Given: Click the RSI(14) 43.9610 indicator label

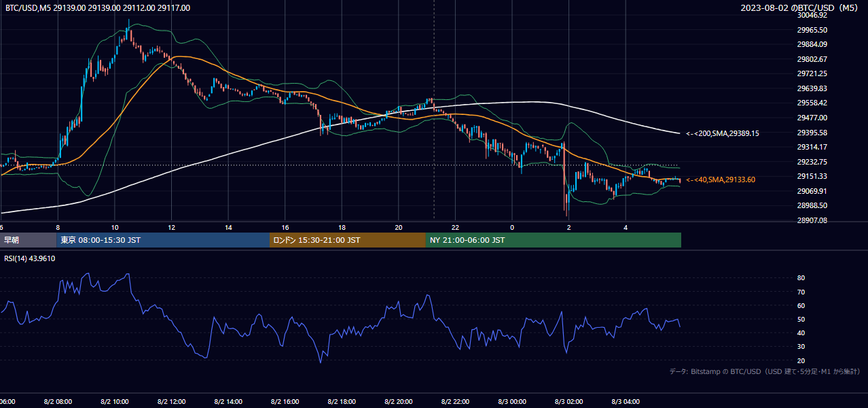Looking at the screenshot, I should [30, 258].
